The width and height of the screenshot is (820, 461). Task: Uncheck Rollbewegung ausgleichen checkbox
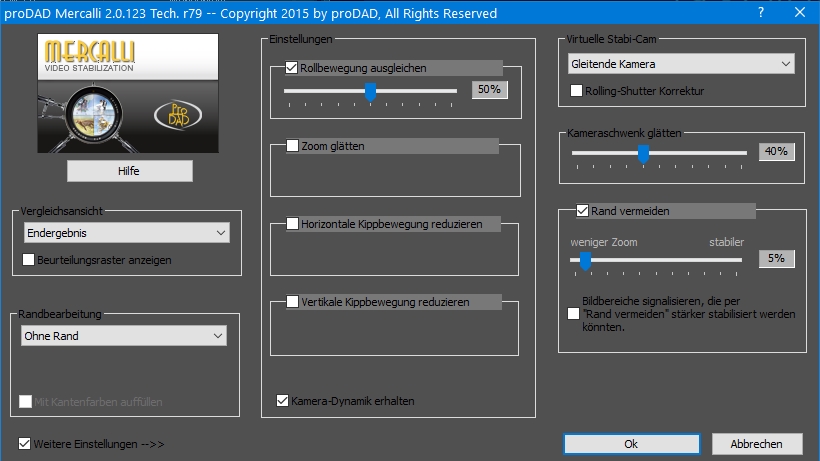291,68
